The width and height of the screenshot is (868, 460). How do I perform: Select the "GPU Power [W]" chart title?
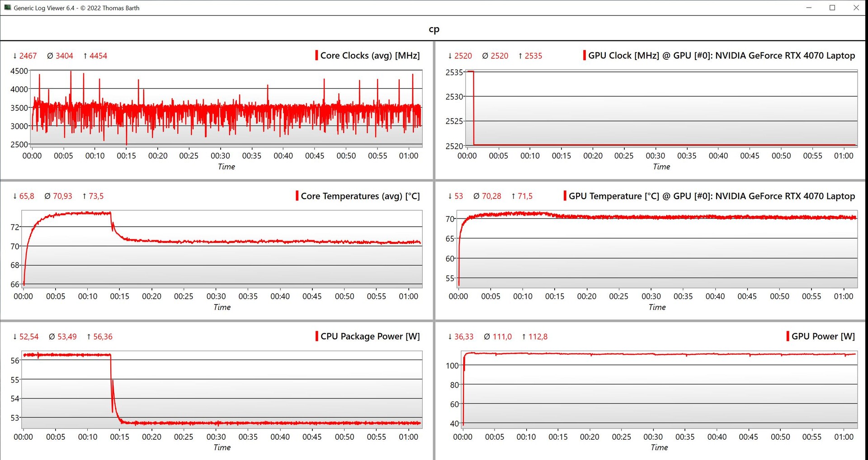click(823, 337)
